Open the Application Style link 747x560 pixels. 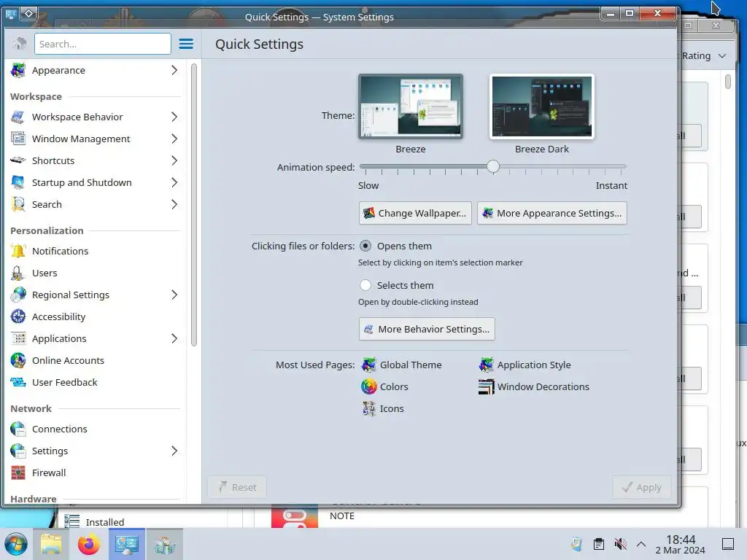coord(534,365)
